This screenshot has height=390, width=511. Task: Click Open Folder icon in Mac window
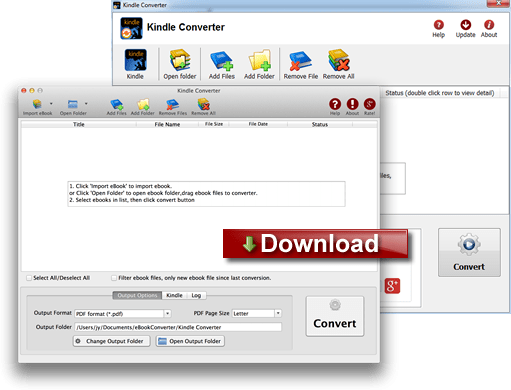pos(73,104)
